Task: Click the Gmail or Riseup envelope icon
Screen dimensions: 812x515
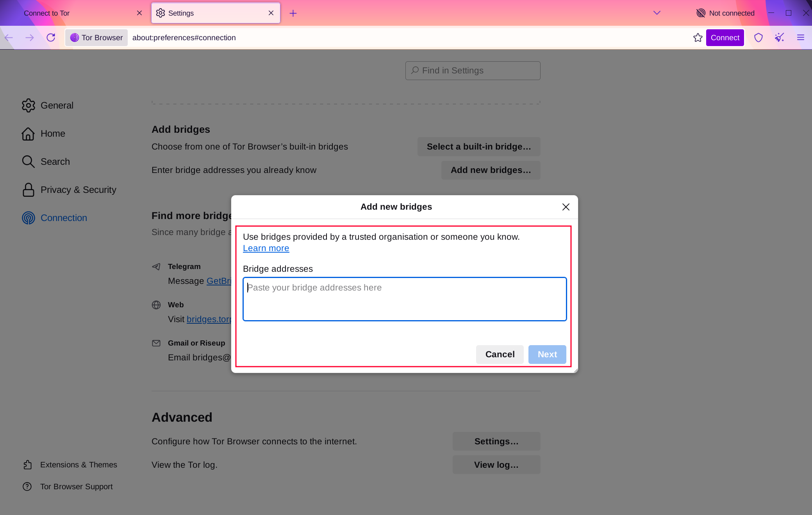Action: point(156,343)
